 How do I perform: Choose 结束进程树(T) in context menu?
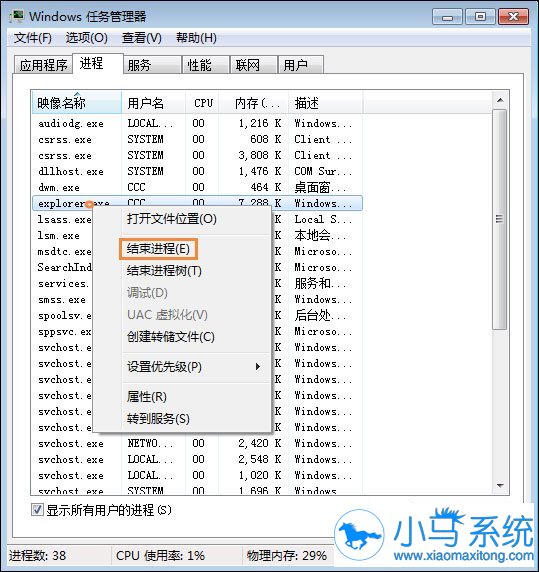click(x=182, y=271)
